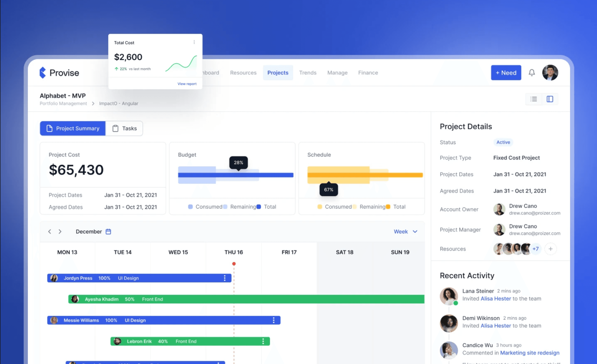597x364 pixels.
Task: Add a resource with plus icon
Action: pyautogui.click(x=550, y=249)
